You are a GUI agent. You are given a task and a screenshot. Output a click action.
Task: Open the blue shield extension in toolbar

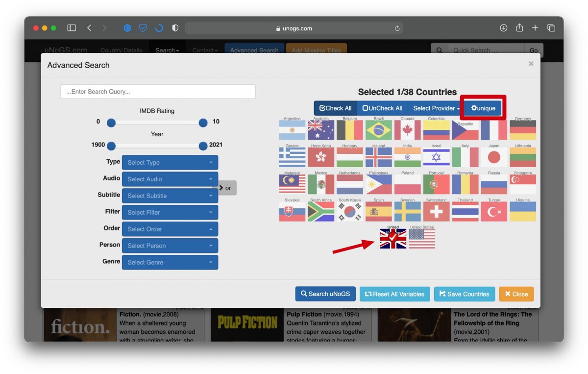click(x=143, y=28)
